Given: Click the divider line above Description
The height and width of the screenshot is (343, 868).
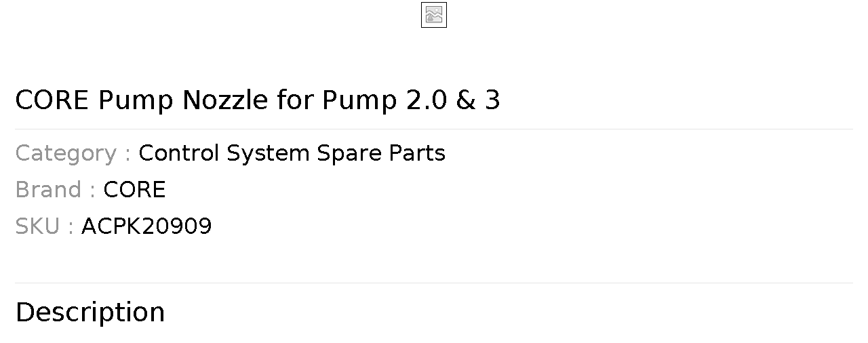Looking at the screenshot, I should 434,283.
